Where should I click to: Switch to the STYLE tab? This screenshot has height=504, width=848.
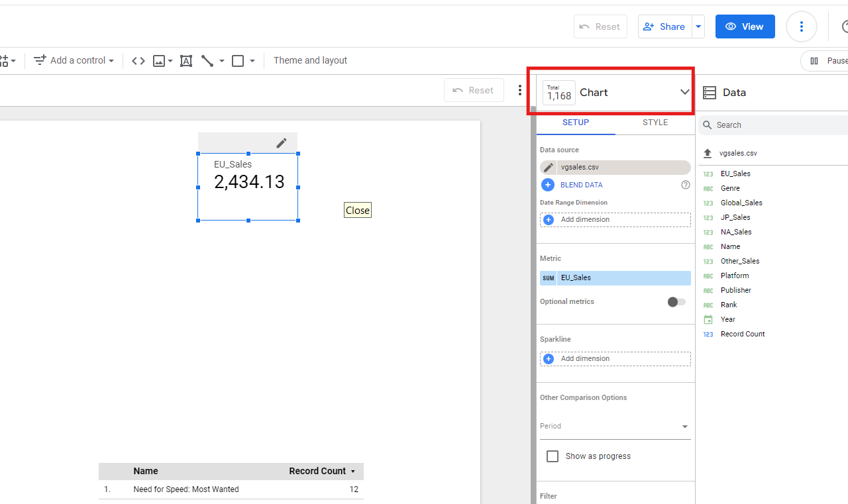tap(655, 123)
